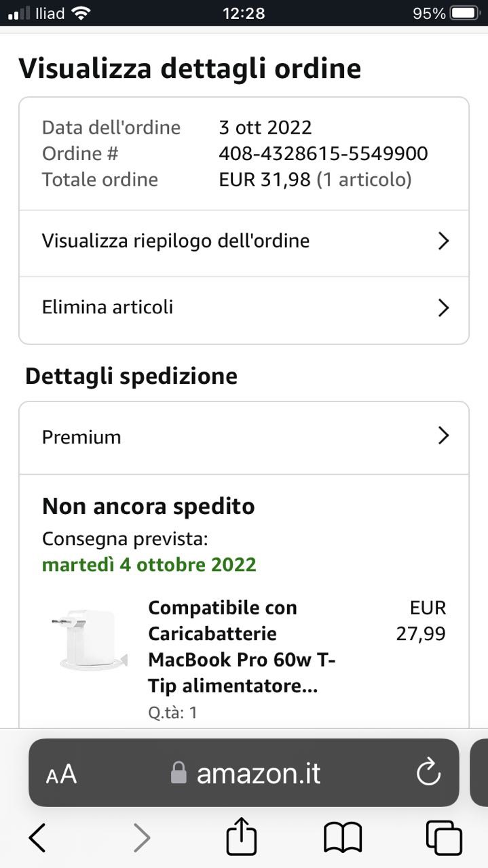
Task: Expand Visualizza riepilogo dell'ordine chevron
Action: click(x=443, y=241)
